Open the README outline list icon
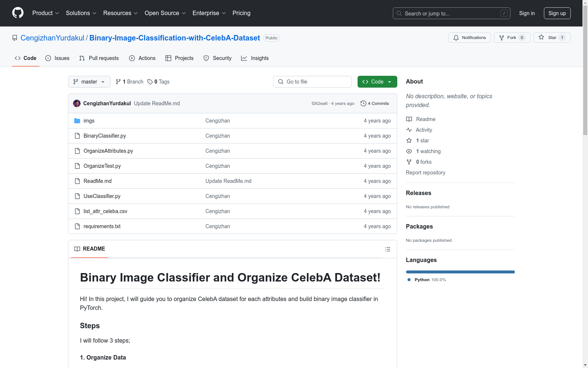588x368 pixels. (387, 249)
